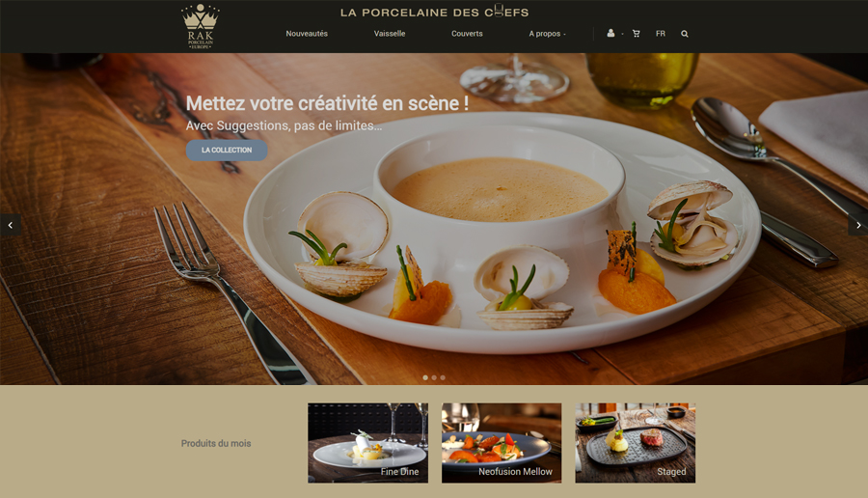Open the Nouveautés menu item

click(307, 34)
